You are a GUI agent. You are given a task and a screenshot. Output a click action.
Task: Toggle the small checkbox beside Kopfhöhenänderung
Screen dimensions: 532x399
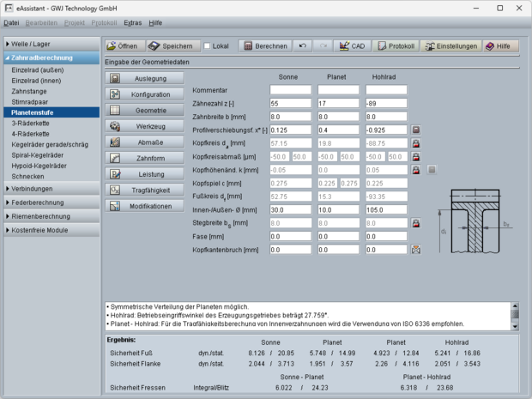[x=432, y=170]
